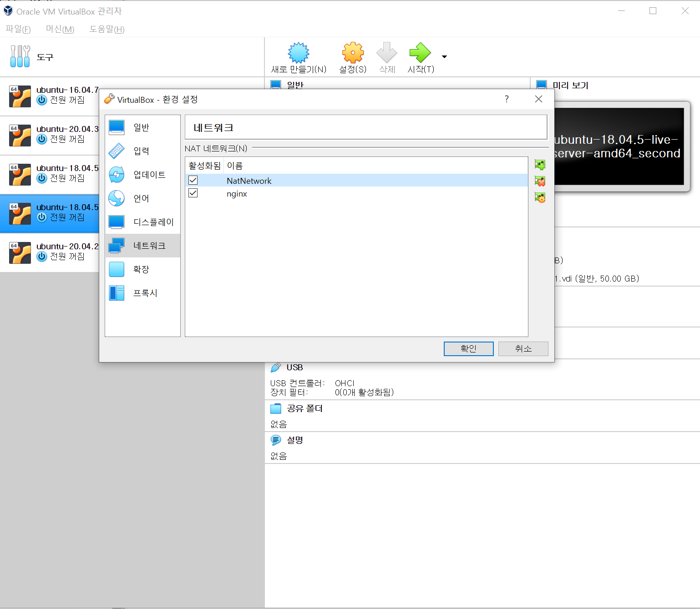700x609 pixels.
Task: Click the General monitor icon in preferences
Action: click(117, 127)
